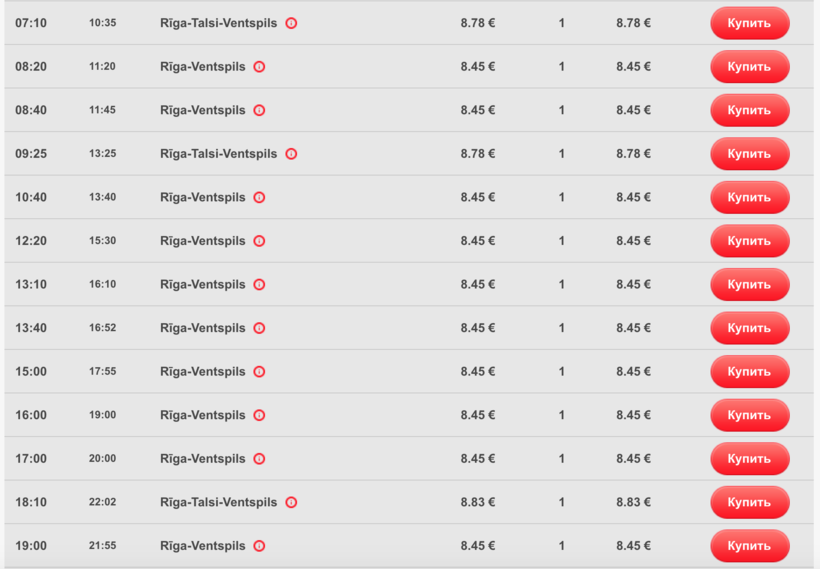Click the 12:20 departure time cell

coord(31,241)
